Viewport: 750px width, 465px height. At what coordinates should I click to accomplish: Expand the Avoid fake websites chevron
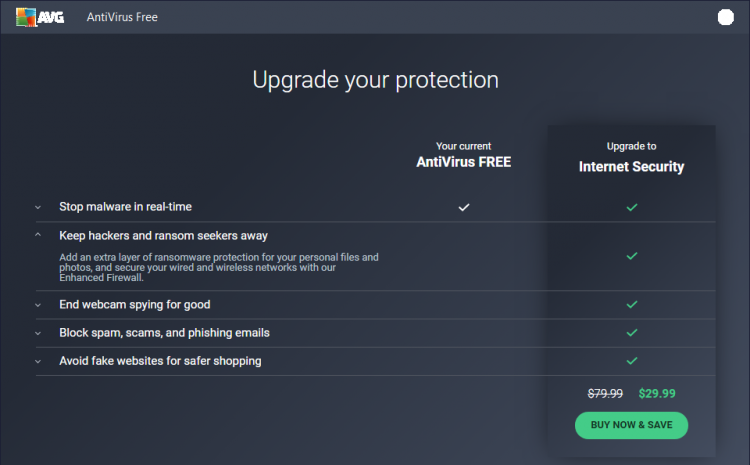[x=38, y=361]
